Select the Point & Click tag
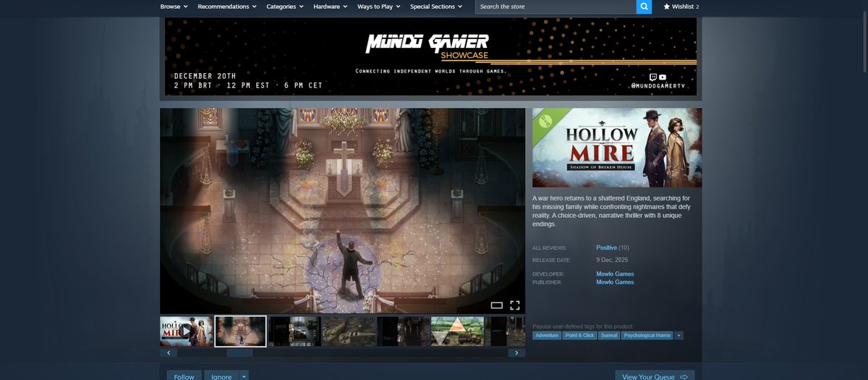The width and height of the screenshot is (868, 380). coord(579,335)
